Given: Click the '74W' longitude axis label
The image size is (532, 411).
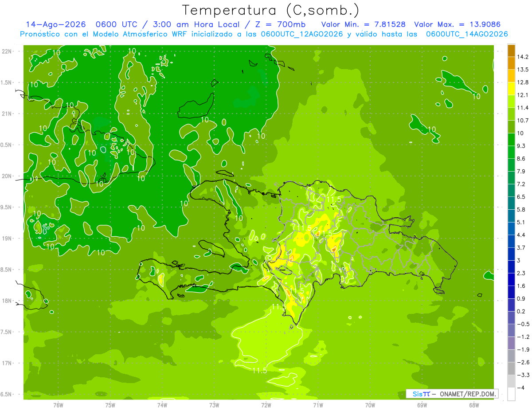Looking at the screenshot, I should click(162, 405).
